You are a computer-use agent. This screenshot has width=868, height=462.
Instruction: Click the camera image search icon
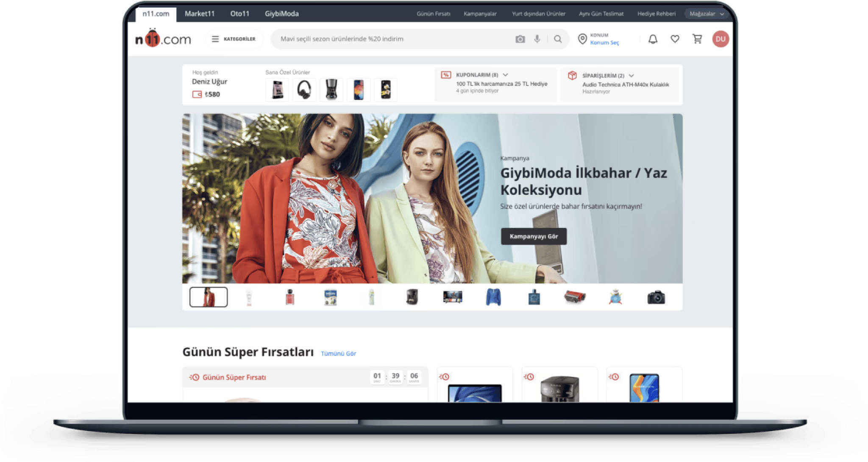click(x=520, y=39)
